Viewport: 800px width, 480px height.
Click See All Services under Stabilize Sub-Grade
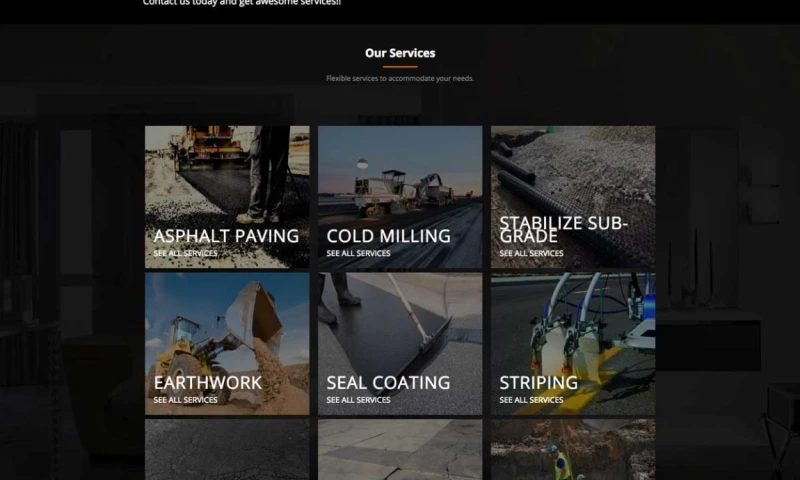(531, 254)
